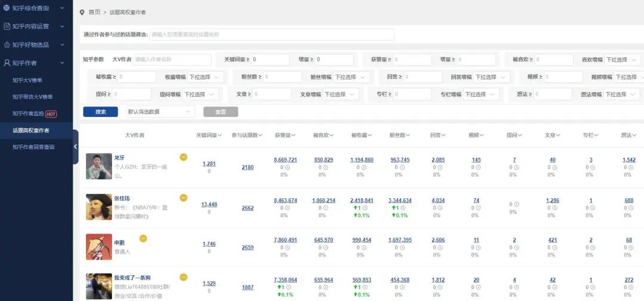Open the 提问增幅 dropdown
Image resolution: width=644 pixels, height=301 pixels.
pyautogui.click(x=200, y=94)
